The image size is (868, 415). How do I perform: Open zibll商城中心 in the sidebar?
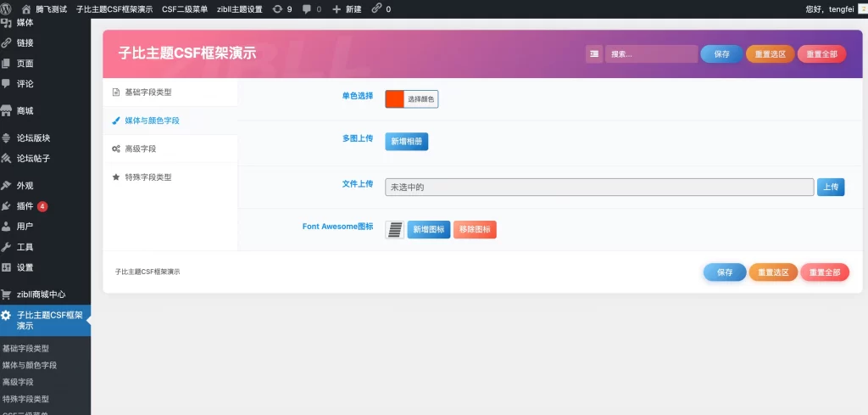coord(41,294)
